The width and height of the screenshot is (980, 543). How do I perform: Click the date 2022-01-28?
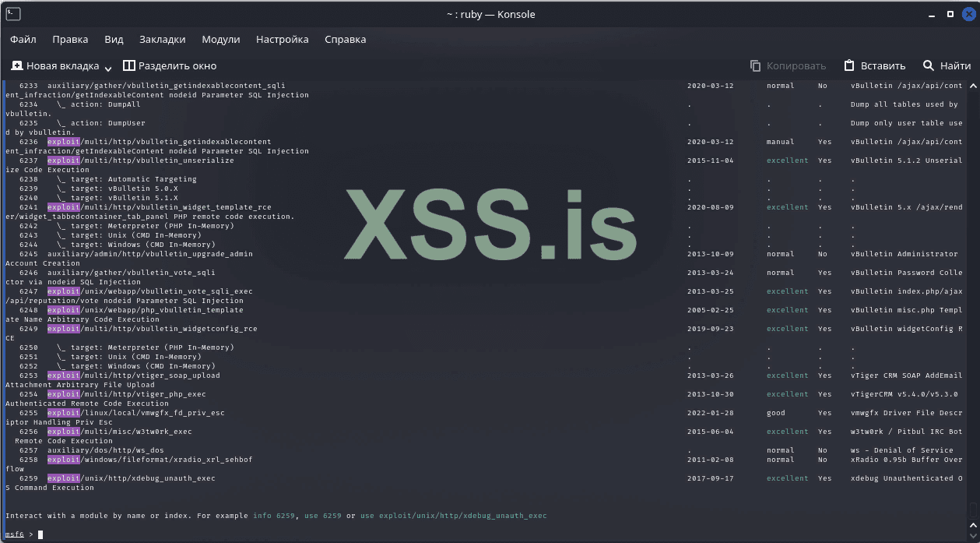pos(711,413)
